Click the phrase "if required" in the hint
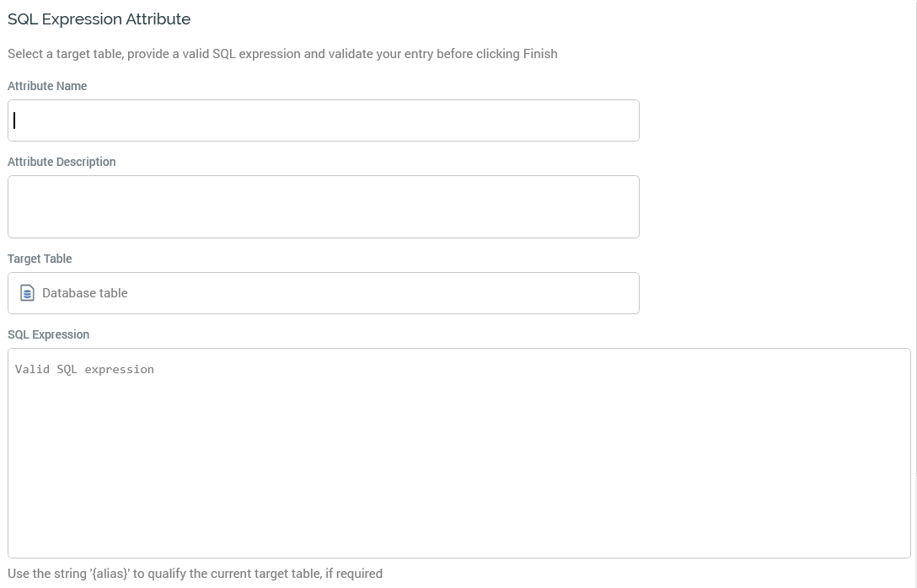Image resolution: width=917 pixels, height=588 pixels. point(354,574)
